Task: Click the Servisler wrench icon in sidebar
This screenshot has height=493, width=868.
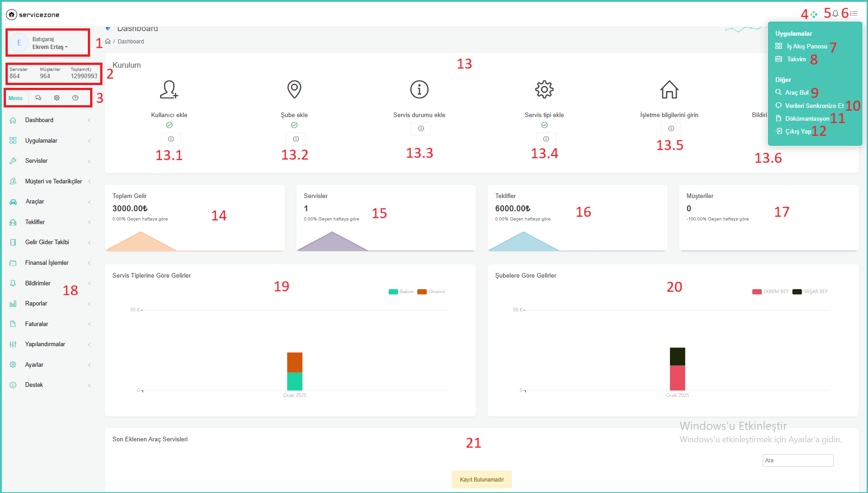Action: 13,161
